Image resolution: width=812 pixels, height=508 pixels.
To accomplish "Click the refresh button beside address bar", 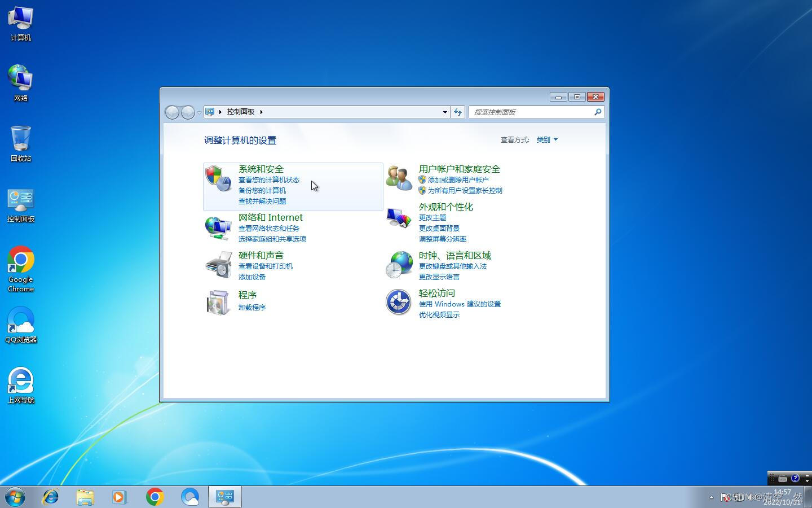I will pos(458,112).
